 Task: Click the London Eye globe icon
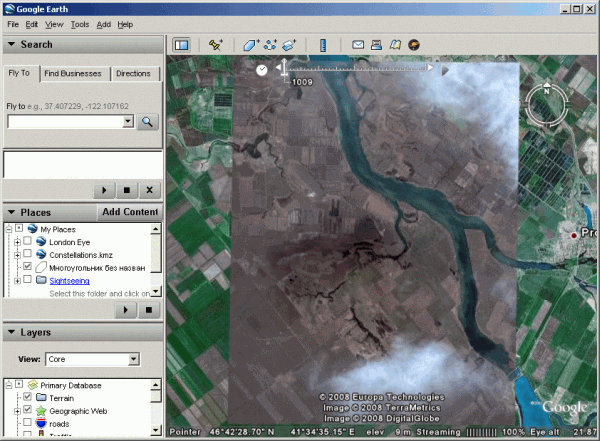coord(41,242)
